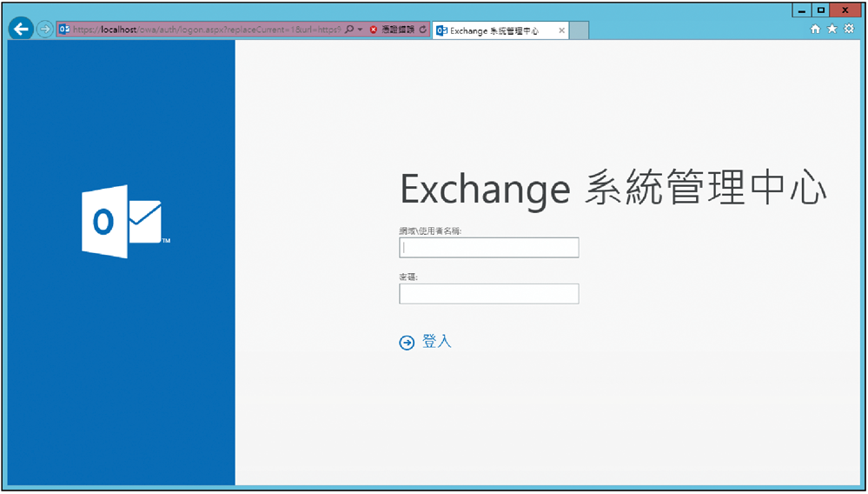The image size is (868, 494).
Task: Click the 登入 sign-in link
Action: (437, 342)
